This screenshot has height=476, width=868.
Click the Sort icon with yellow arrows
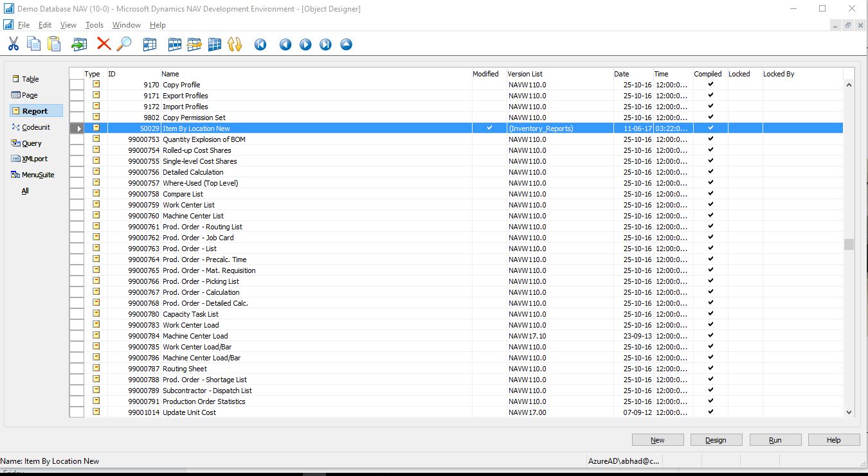(x=234, y=44)
